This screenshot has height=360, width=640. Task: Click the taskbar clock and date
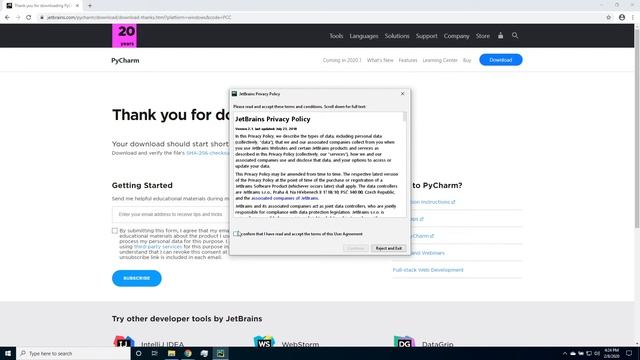point(611,353)
